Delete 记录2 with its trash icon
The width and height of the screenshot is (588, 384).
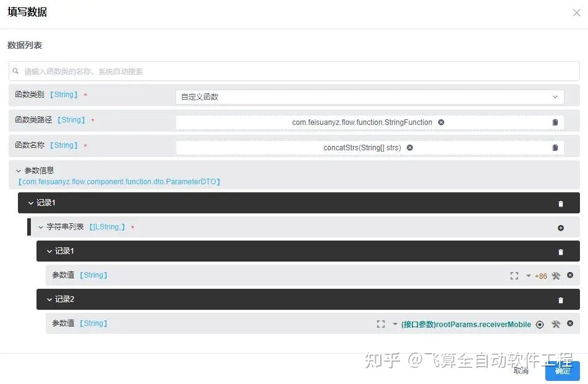561,300
